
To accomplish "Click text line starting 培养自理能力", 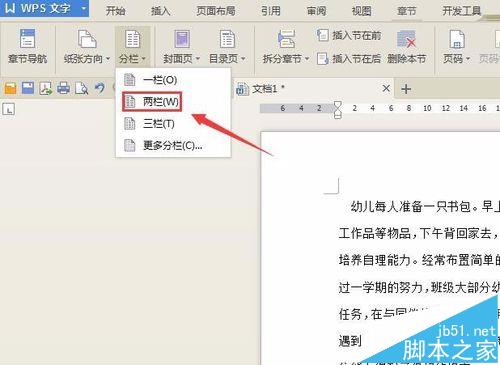I will (419, 260).
